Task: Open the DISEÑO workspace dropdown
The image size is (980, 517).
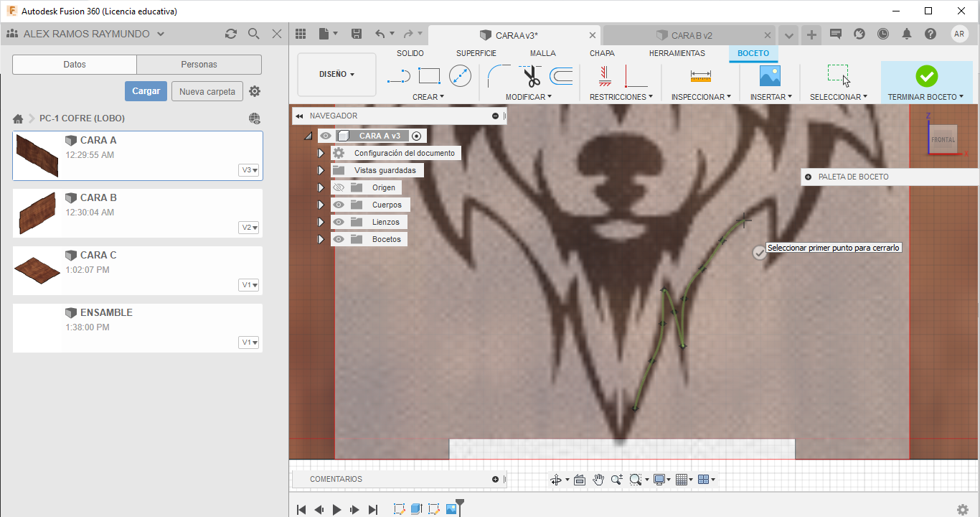Action: point(337,74)
